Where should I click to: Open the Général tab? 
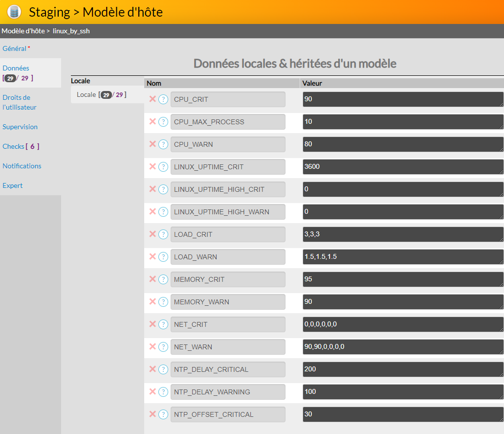(x=15, y=48)
